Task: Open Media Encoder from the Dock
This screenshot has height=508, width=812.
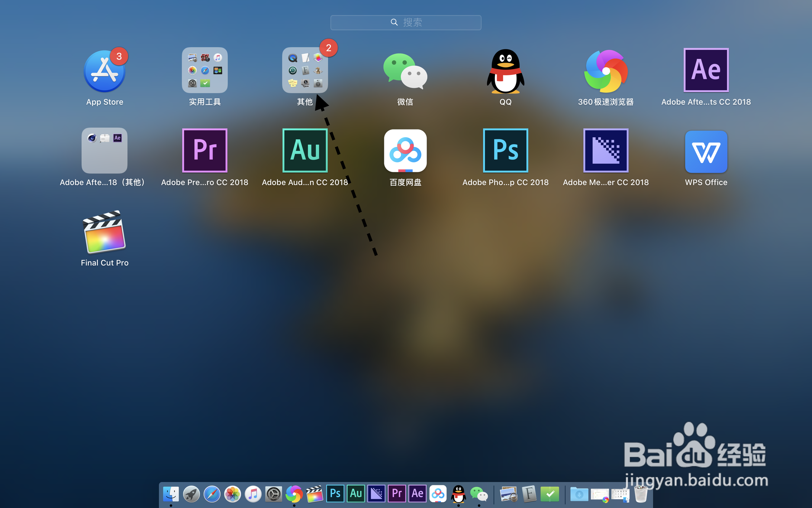Action: click(376, 493)
